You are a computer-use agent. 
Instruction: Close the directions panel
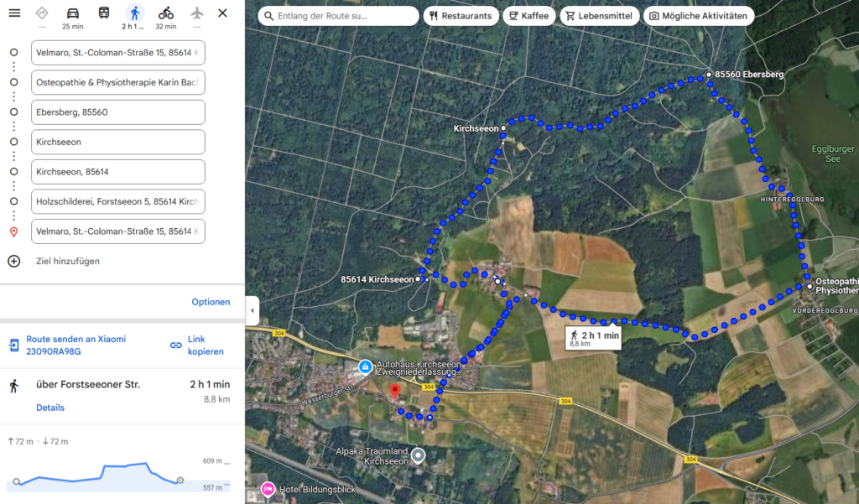tap(222, 13)
